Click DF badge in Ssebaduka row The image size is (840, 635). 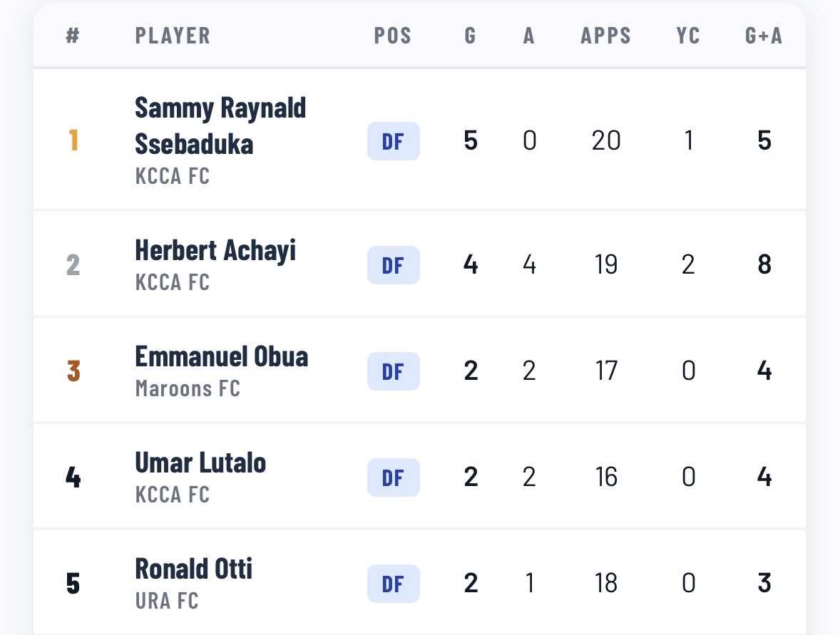[x=393, y=141]
